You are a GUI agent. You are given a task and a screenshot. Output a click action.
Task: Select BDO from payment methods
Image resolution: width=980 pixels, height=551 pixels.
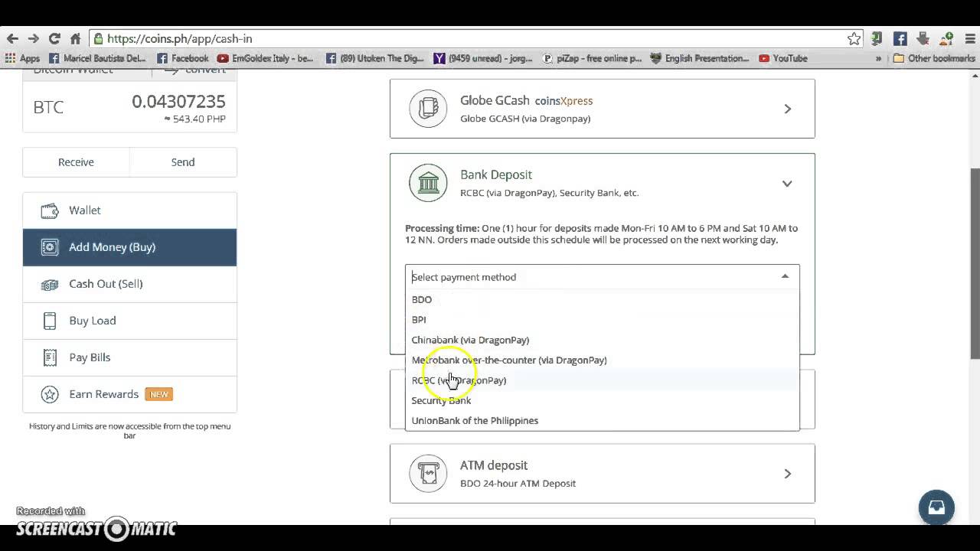point(602,299)
